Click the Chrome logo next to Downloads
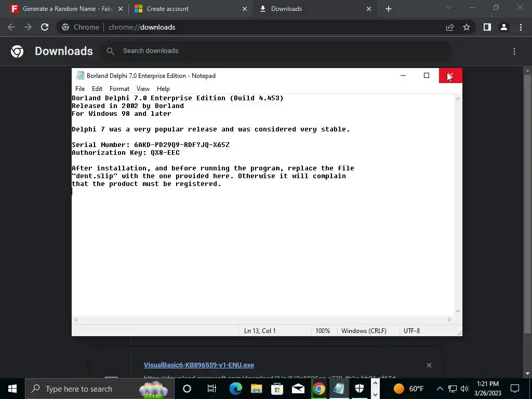Screen dimensions: 532x399 point(17,51)
